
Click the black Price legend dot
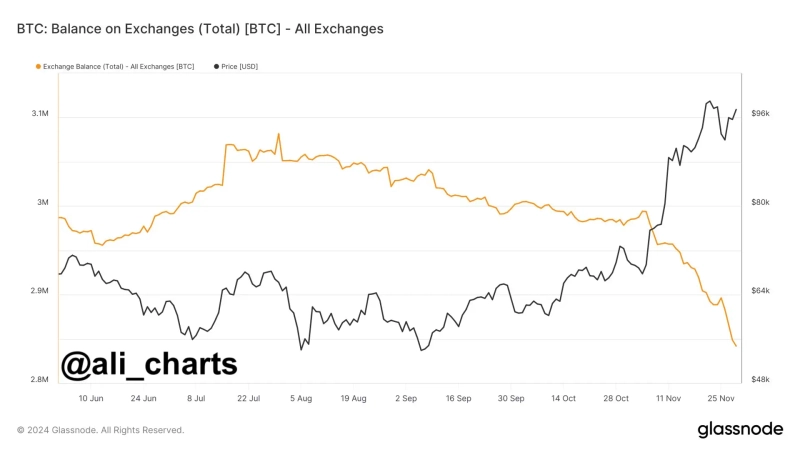tap(217, 66)
